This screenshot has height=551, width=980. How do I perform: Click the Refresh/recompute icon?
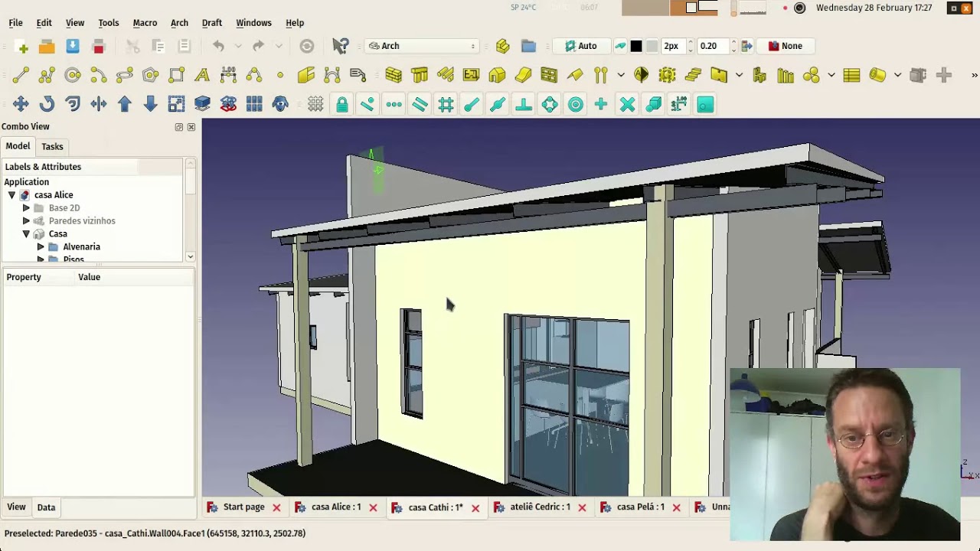point(306,46)
